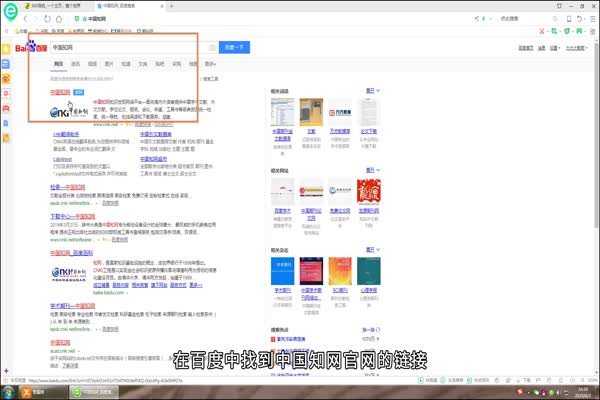
Task: Open the browser hamburger menu
Action: coord(592,19)
